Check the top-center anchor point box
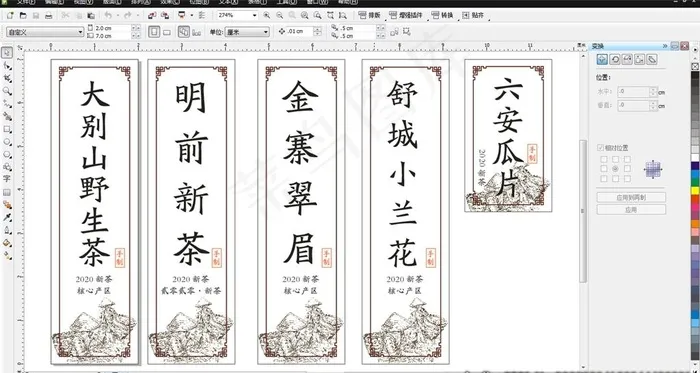 tap(616, 159)
